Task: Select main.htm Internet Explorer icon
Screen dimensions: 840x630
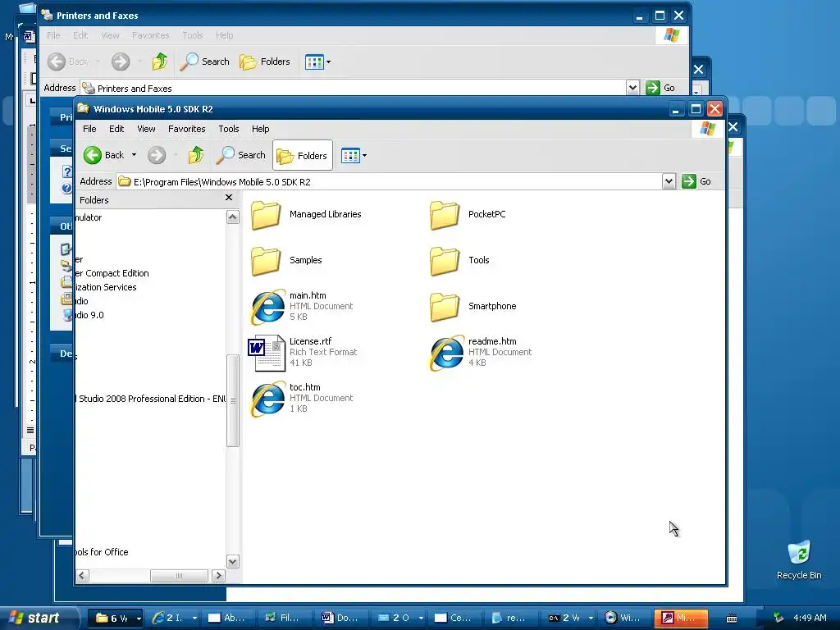Action: 268,307
